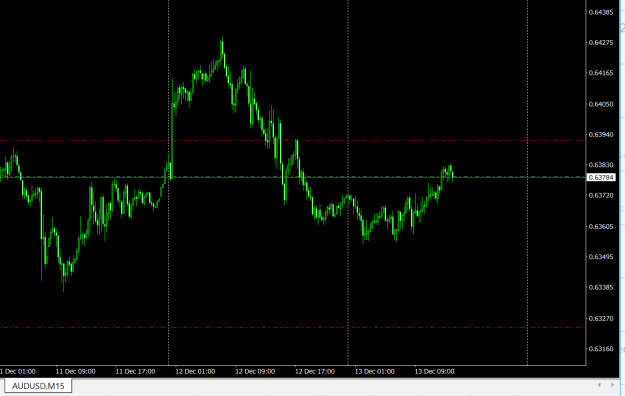Click the 13 Dec 01:00 time label
625x396 pixels.
pos(375,372)
